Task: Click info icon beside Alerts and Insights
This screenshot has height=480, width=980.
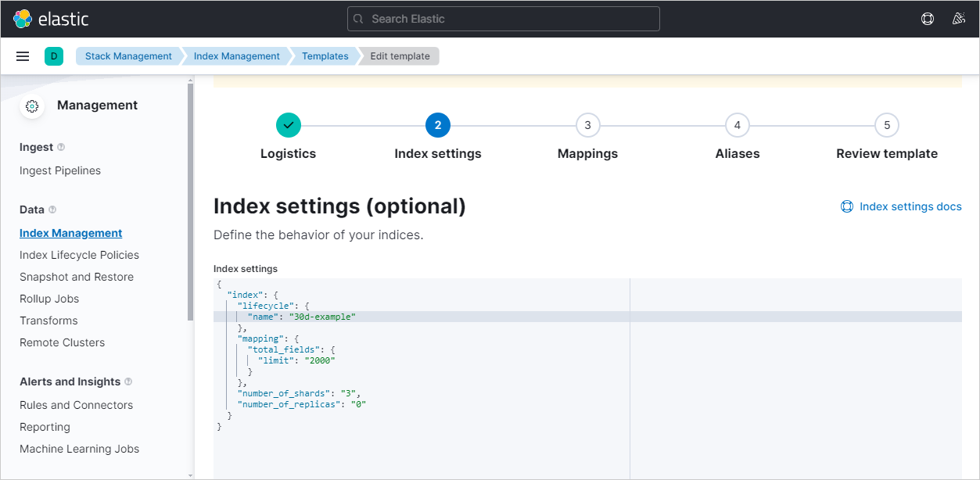Action: pos(128,381)
